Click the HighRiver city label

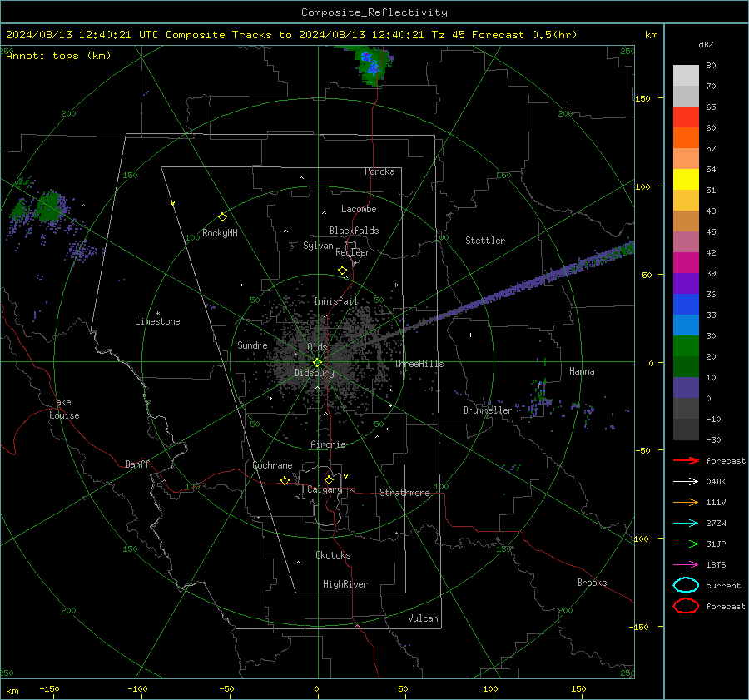coord(345,584)
